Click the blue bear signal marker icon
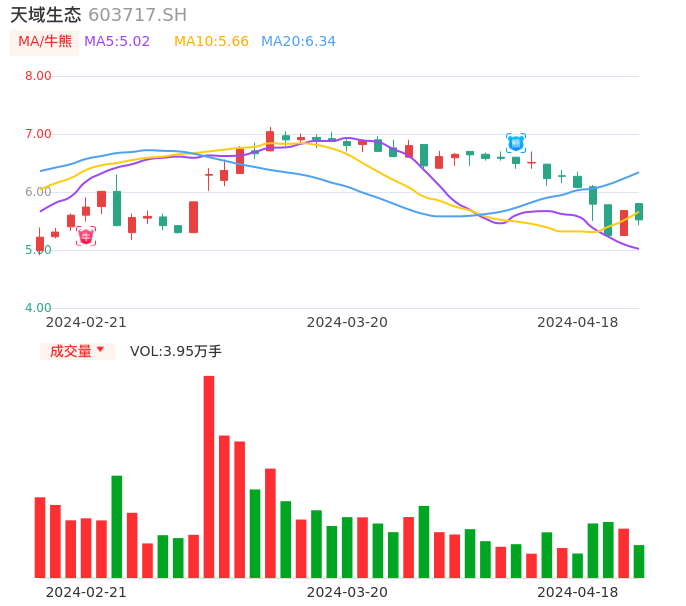 [x=516, y=143]
